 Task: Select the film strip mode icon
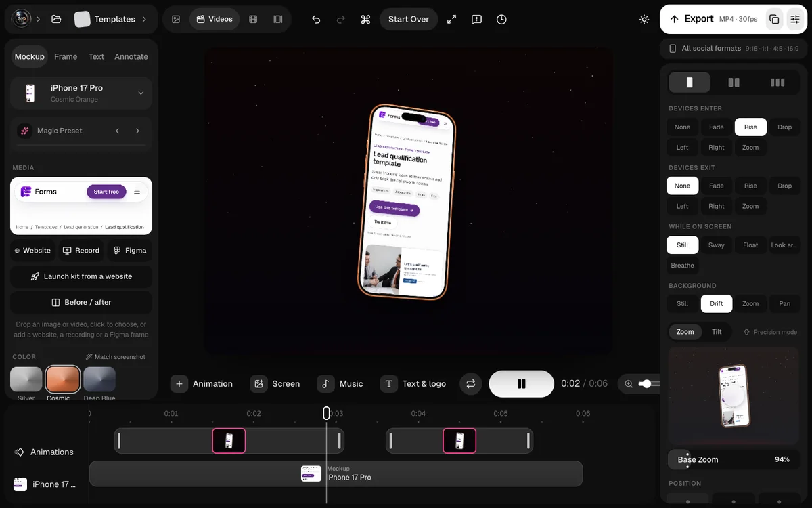click(x=253, y=19)
